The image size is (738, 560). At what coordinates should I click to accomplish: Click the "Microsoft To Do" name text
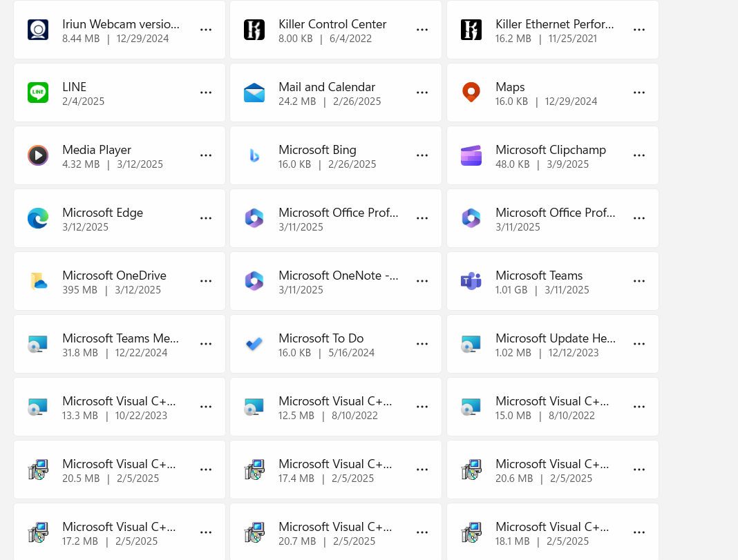click(x=321, y=338)
